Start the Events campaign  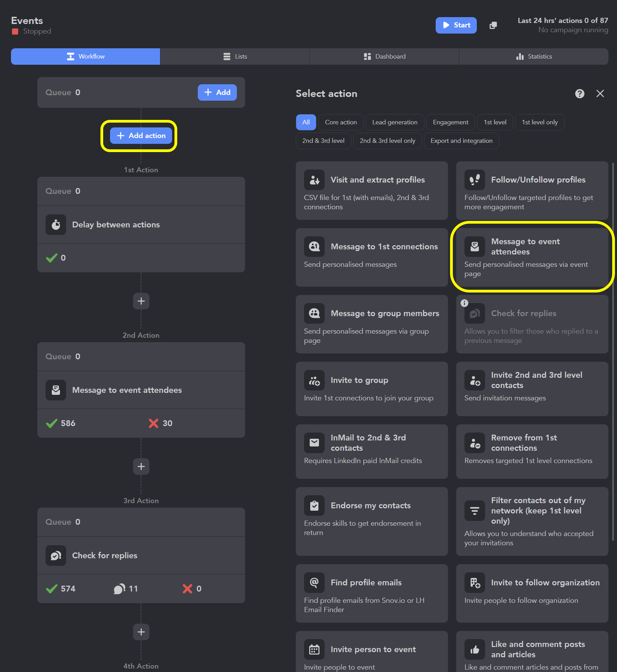(456, 25)
